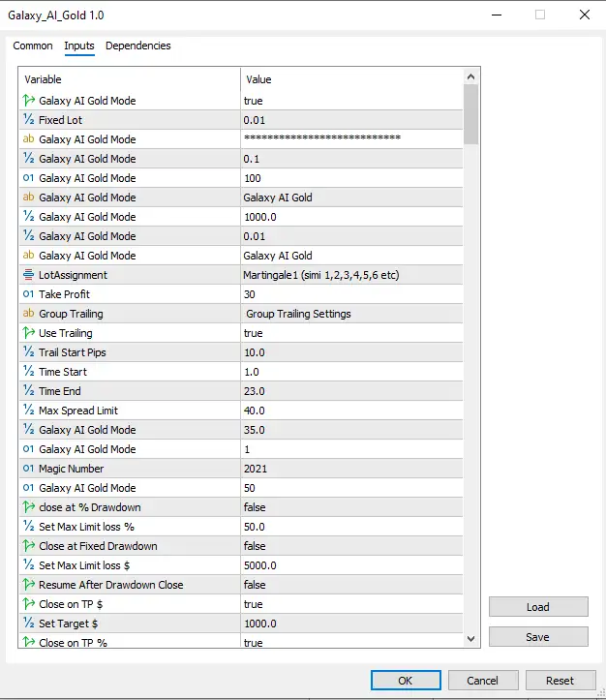Screen dimensions: 606x700
Task: Switch to the Common tab
Action: tap(33, 46)
